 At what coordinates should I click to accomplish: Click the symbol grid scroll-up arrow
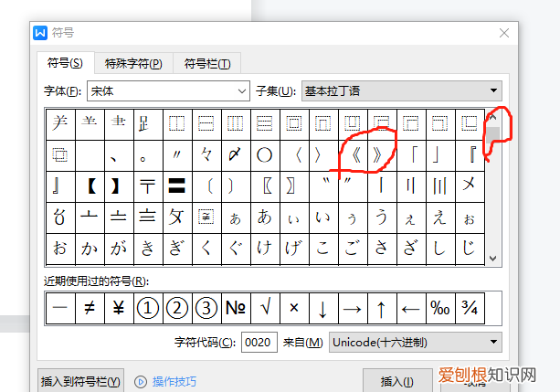pyautogui.click(x=493, y=117)
